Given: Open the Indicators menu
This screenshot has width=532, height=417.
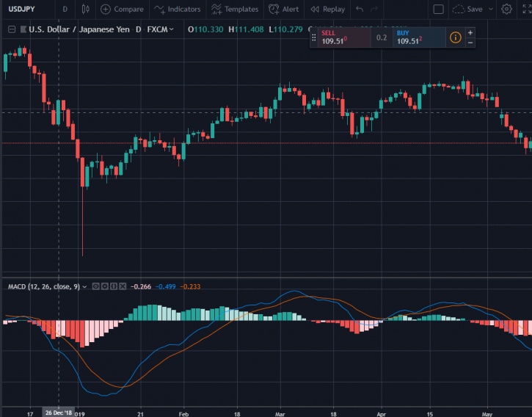Looking at the screenshot, I should [x=177, y=9].
